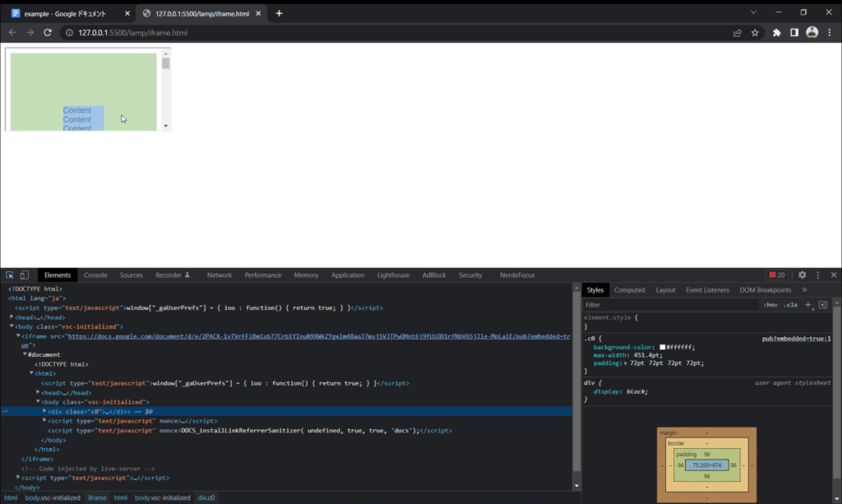Viewport: 842px width, 504px height.
Task: Open DevTools customize three-dot menu
Action: click(x=818, y=275)
